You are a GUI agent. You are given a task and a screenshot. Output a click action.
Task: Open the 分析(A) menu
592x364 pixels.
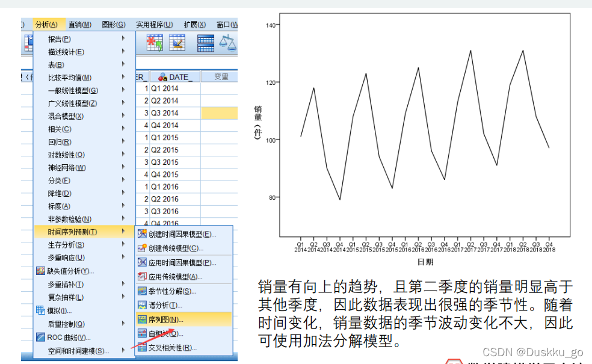click(x=47, y=25)
